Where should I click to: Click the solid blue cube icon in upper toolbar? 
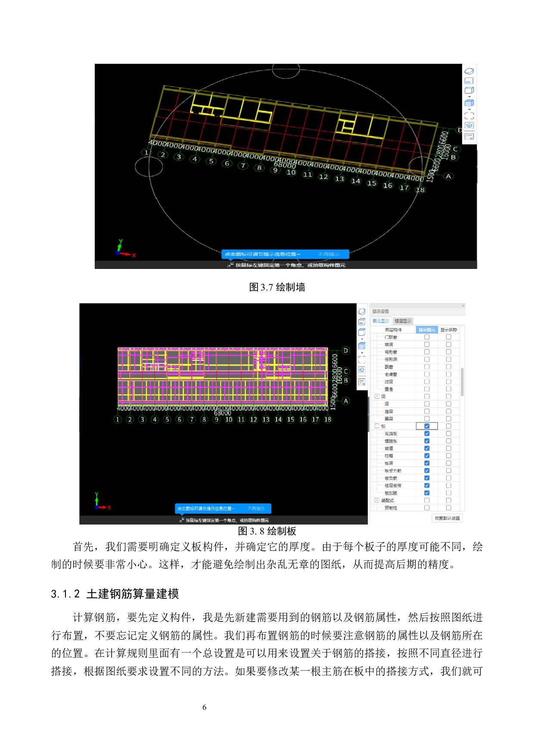pyautogui.click(x=469, y=103)
